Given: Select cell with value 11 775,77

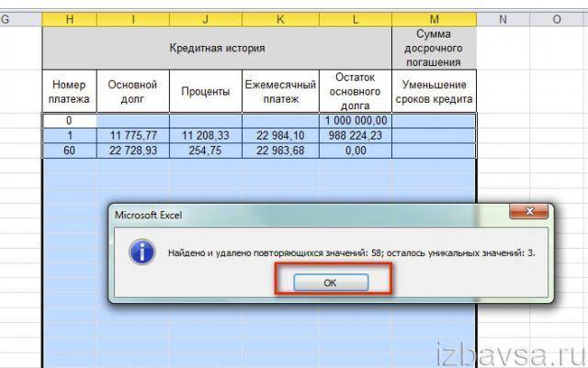Looking at the screenshot, I should pos(132,136).
